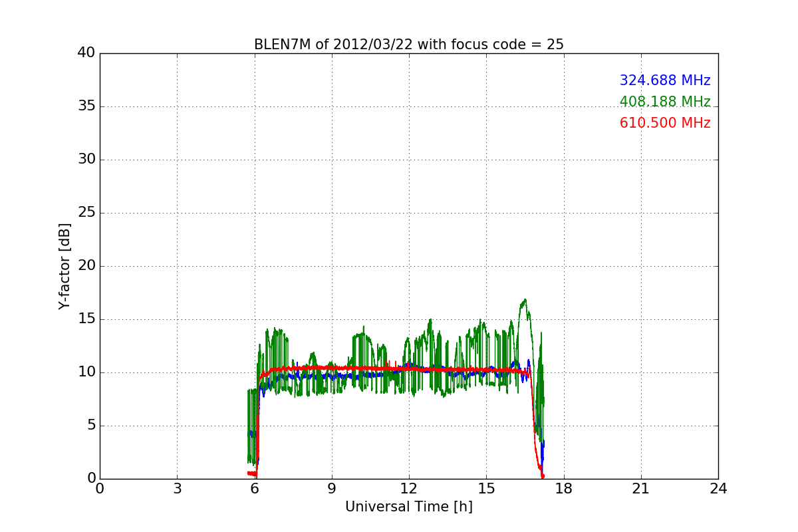Click x-axis tick label 18

563,489
